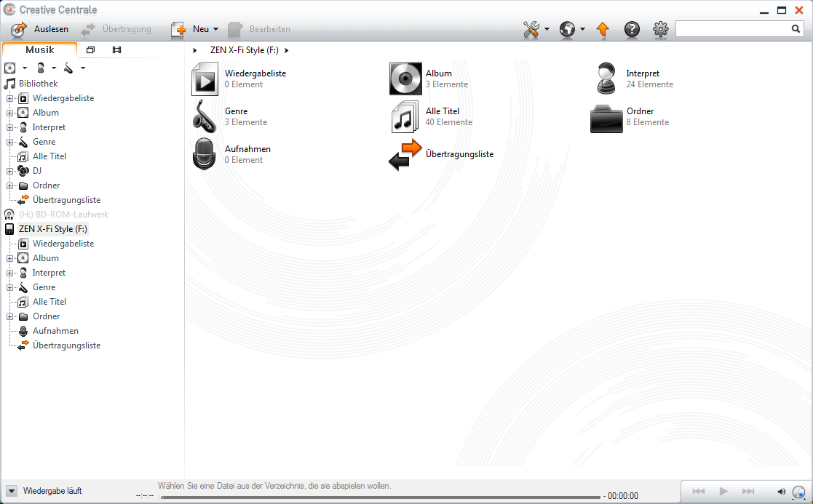The image size is (813, 504).
Task: Open the dropdown arrow beside the tools icon
Action: [547, 30]
